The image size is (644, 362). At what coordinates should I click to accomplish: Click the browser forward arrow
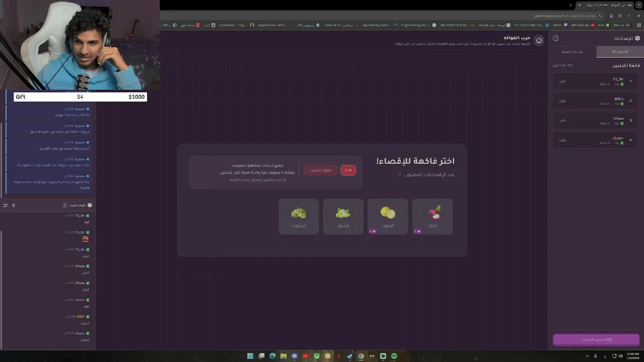tap(629, 16)
